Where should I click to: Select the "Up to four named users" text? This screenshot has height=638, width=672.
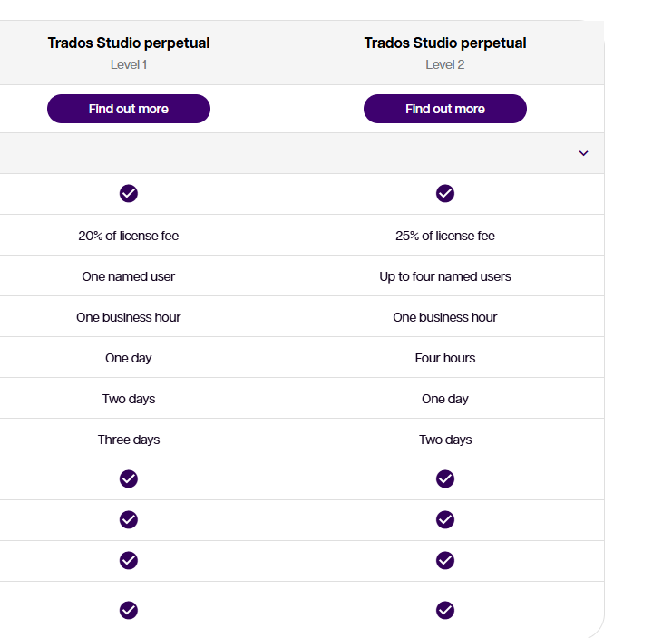[445, 276]
